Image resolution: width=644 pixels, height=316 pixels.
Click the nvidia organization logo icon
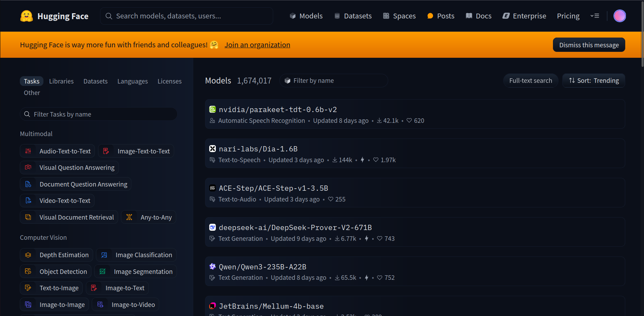coord(212,110)
